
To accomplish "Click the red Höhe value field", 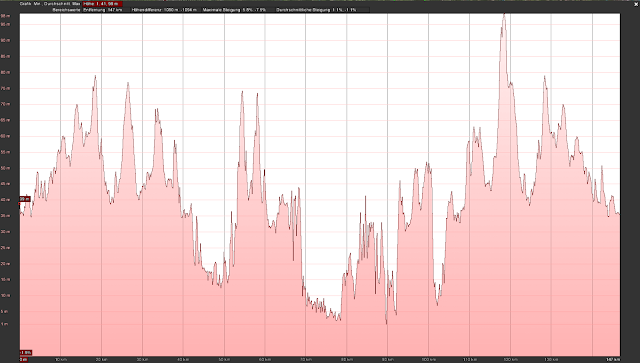I will tap(102, 4).
